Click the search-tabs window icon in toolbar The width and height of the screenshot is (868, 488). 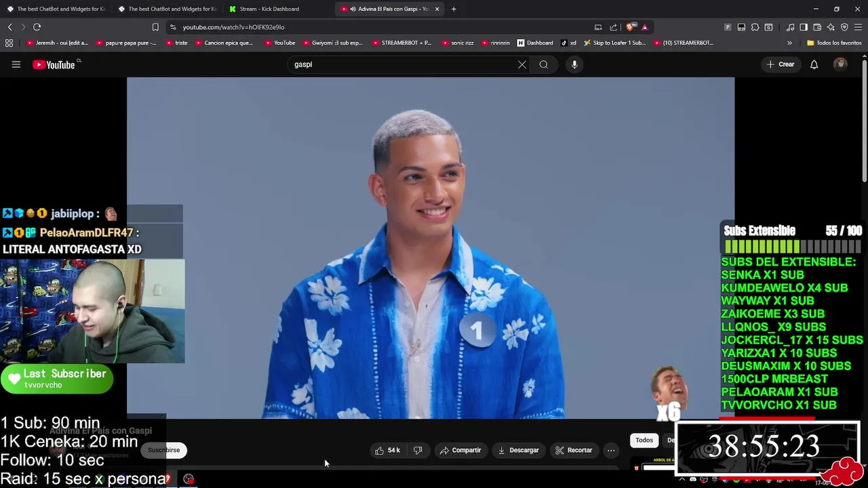[768, 27]
